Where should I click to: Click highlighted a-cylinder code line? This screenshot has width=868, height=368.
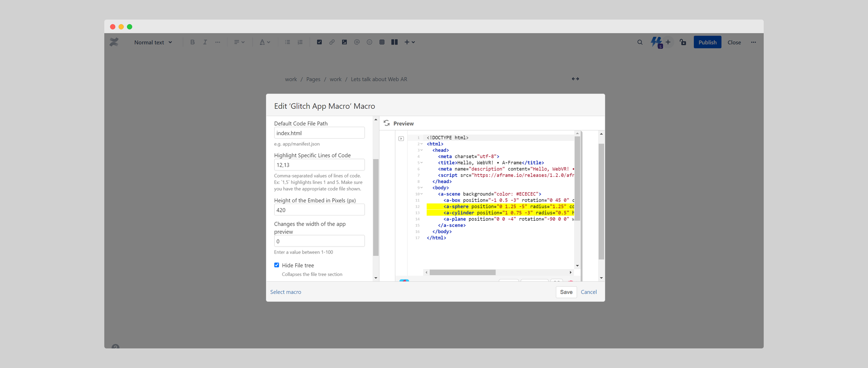tap(500, 213)
